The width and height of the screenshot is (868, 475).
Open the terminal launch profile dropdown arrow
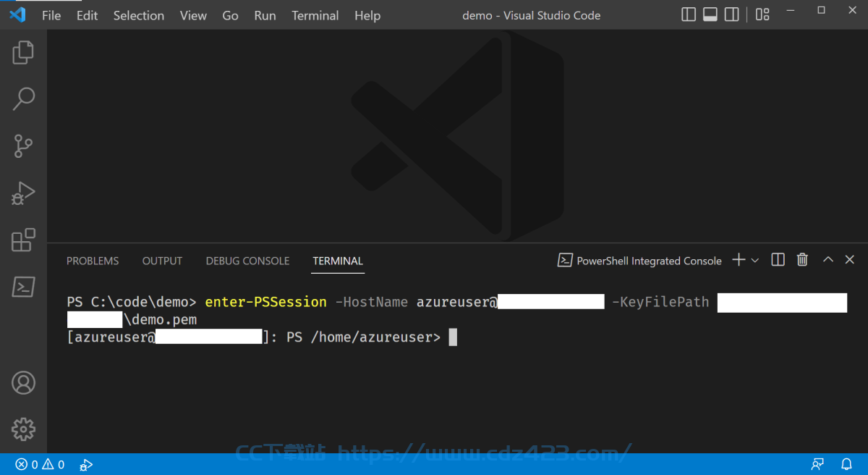[x=755, y=260]
